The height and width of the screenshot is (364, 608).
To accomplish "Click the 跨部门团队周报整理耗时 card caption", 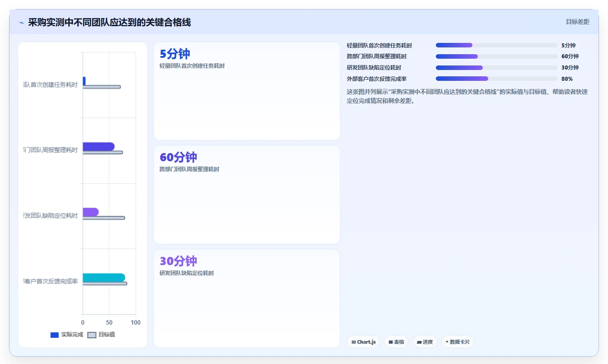I will [x=189, y=169].
